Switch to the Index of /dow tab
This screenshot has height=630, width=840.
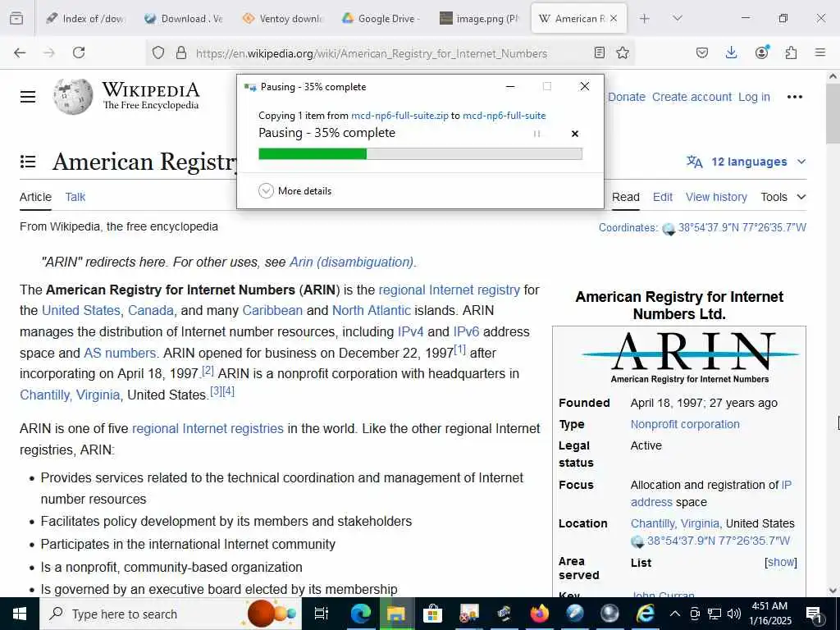pyautogui.click(x=85, y=18)
